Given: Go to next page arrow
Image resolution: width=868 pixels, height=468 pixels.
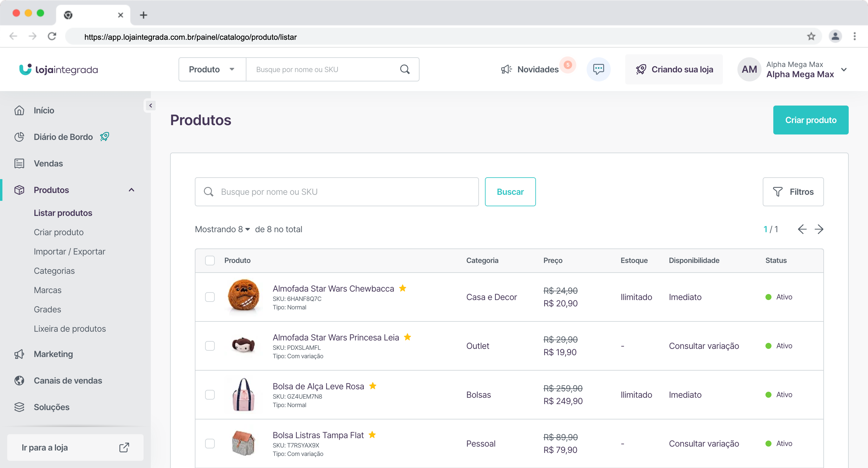Looking at the screenshot, I should 819,229.
